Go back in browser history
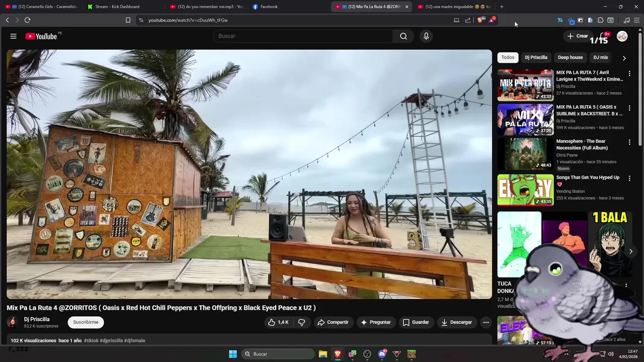Viewport: 644px width, 362px height. (x=7, y=20)
